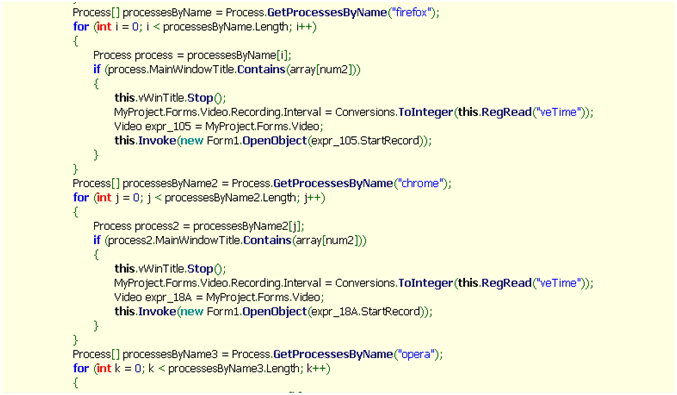Select the line 'Process process2 = processesByName2[j];'
The image size is (677, 395).
tap(199, 226)
